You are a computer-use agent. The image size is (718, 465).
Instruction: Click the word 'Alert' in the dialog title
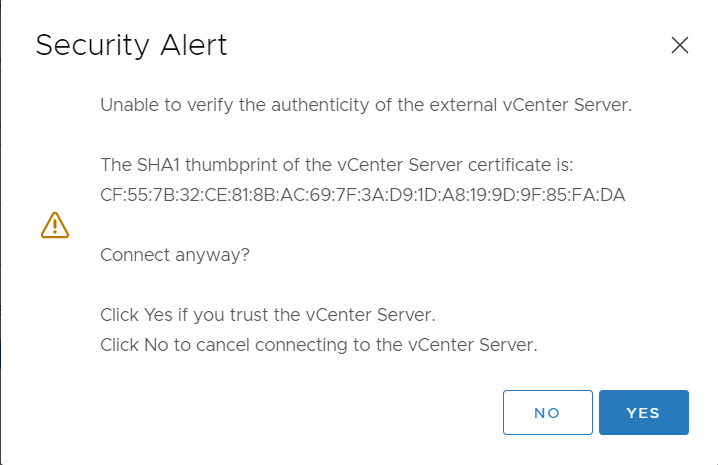(194, 45)
